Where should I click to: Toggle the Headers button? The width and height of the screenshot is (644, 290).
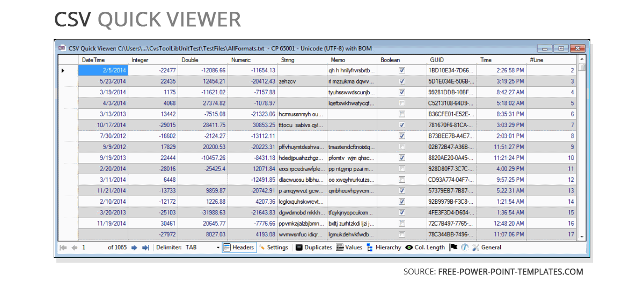(238, 248)
